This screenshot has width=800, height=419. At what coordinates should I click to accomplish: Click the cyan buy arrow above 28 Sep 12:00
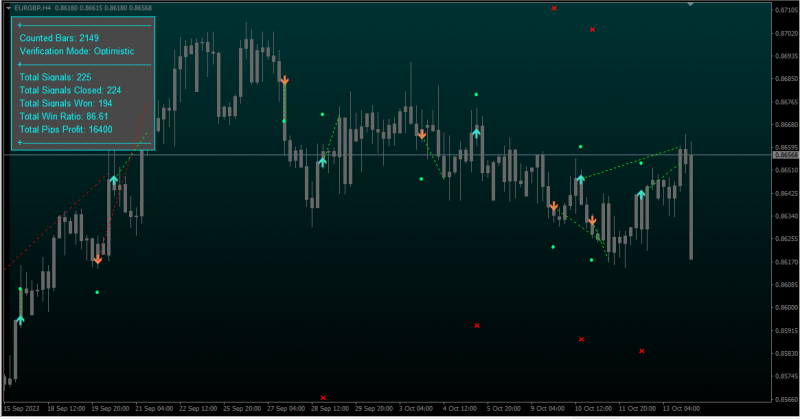[x=322, y=162]
